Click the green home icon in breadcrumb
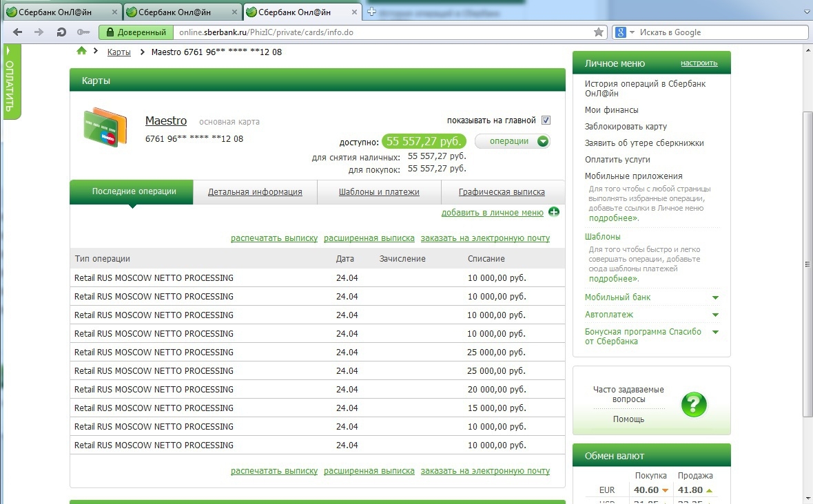 point(81,51)
